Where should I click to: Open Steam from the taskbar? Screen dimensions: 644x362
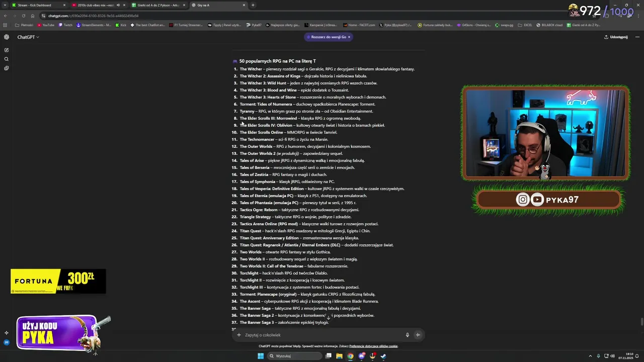(383, 356)
